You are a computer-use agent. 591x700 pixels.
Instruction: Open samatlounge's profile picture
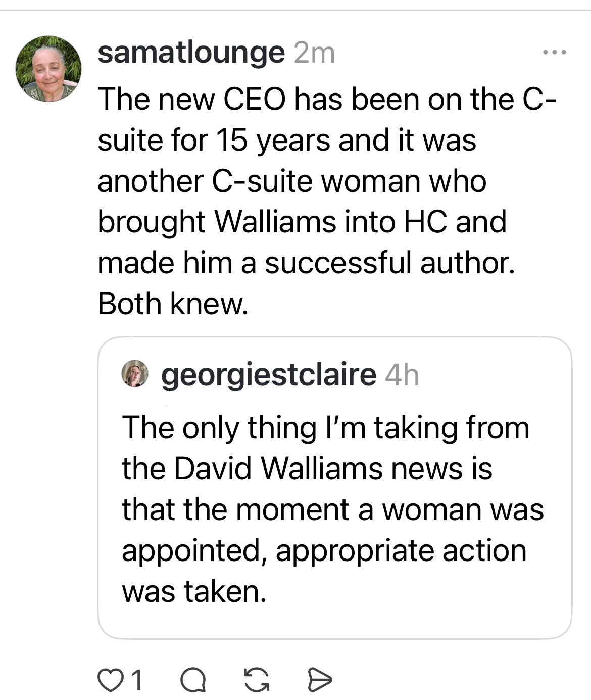point(48,69)
